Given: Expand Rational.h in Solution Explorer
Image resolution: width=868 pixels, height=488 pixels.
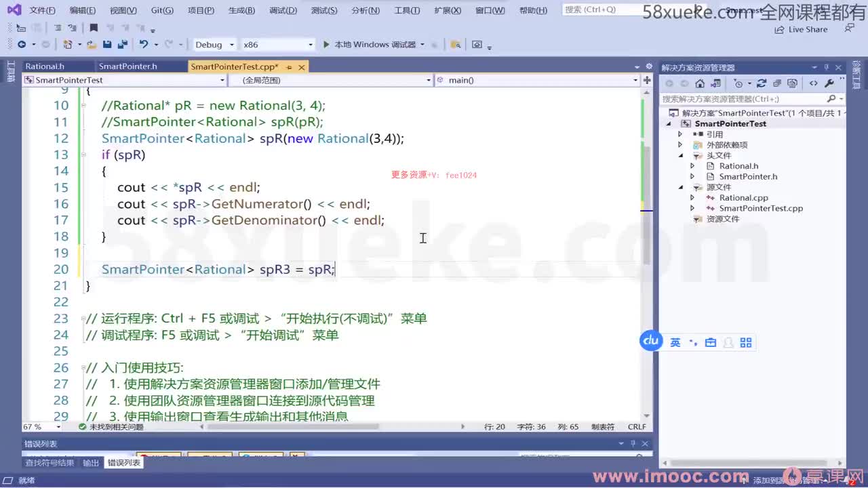Looking at the screenshot, I should click(x=692, y=166).
